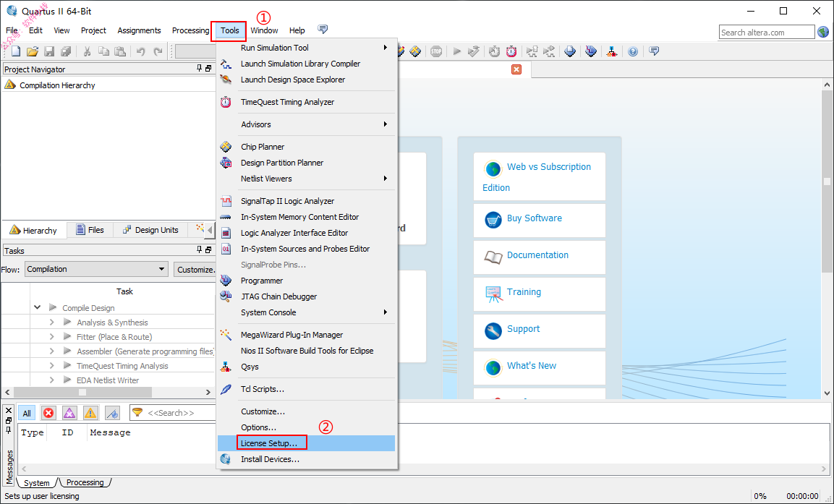Switch to the Processing messages tab

pos(85,483)
